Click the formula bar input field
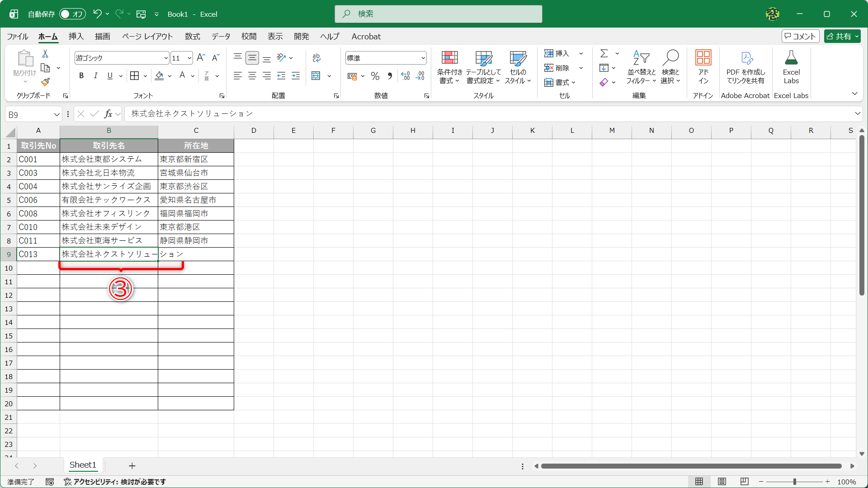Image resolution: width=868 pixels, height=488 pixels. (x=452, y=114)
